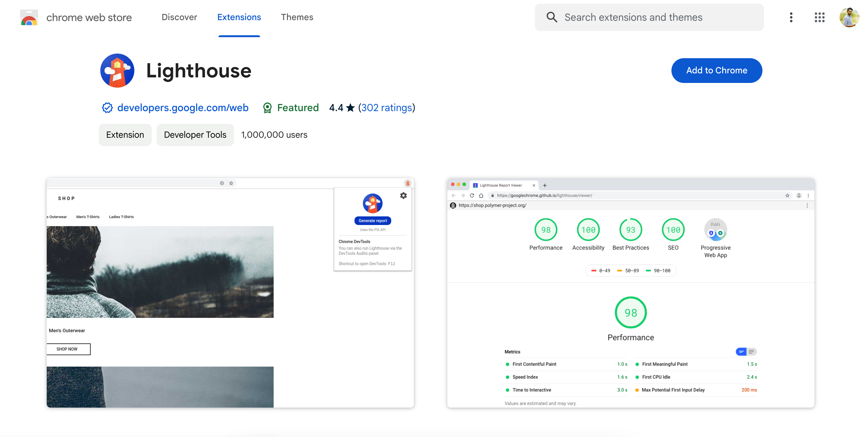The image size is (868, 437).
Task: Click the home icon in the report viewer
Action: (x=481, y=195)
